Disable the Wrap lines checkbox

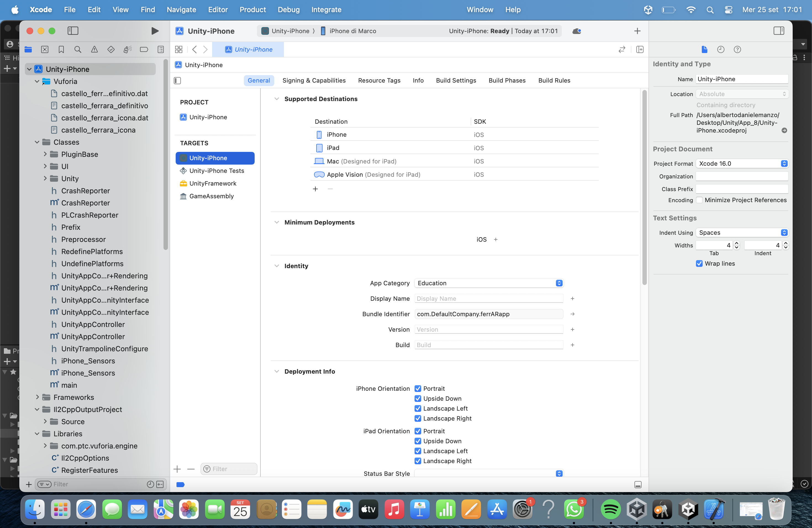(699, 264)
